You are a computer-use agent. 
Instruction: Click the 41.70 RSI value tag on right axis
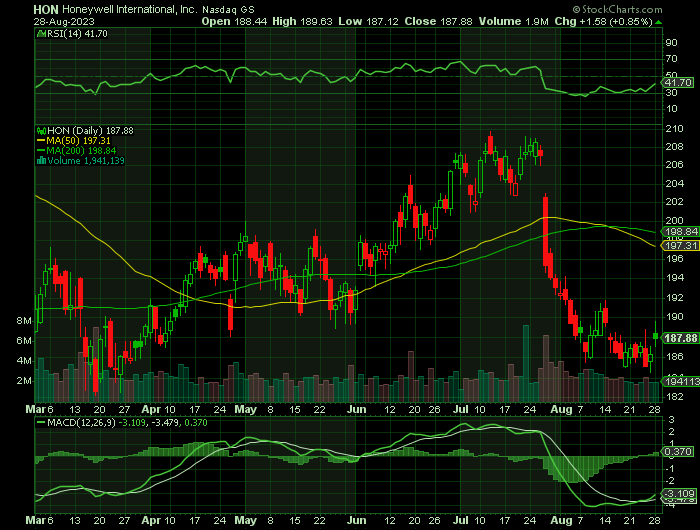(x=678, y=83)
